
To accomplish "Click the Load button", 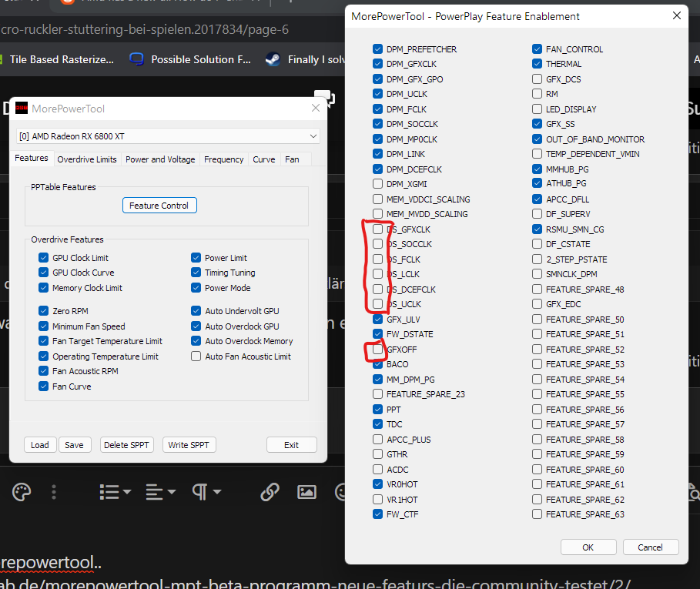I will click(40, 445).
